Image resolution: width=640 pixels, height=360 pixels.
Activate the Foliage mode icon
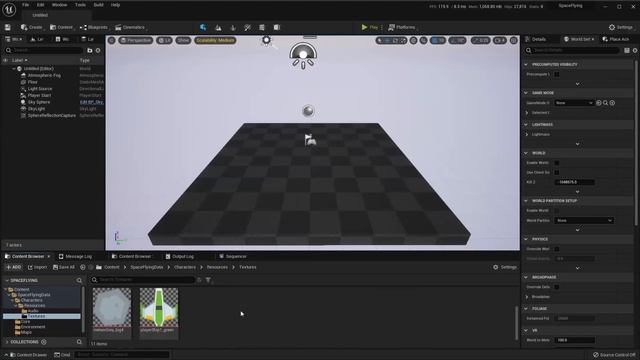[x=233, y=27]
